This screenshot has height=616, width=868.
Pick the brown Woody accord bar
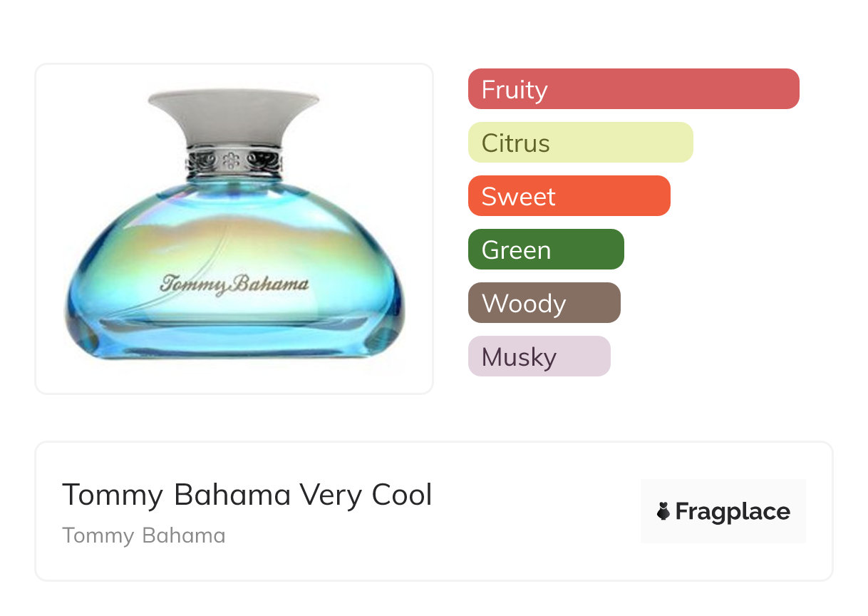[x=544, y=303]
